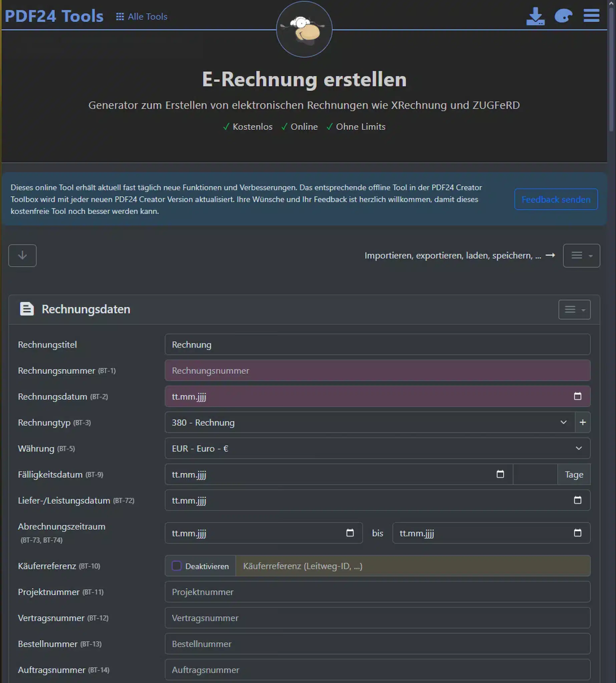Focus the Rechnungsnummer input field
This screenshot has width=616, height=683.
[377, 371]
